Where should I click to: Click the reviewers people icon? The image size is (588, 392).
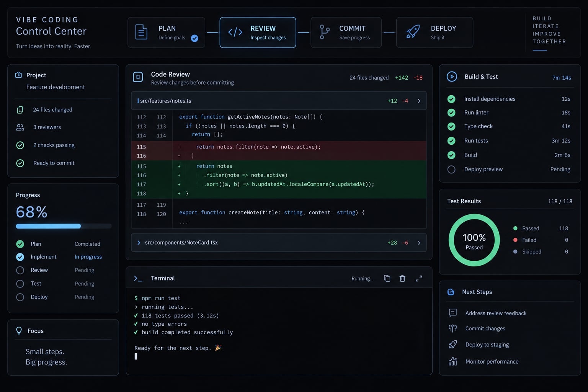tap(20, 127)
